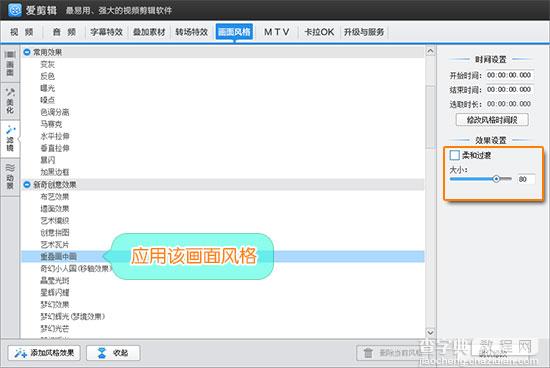Select the 梦幻辉光(梦境效果) item
This screenshot has width=550, height=368.
(x=72, y=316)
